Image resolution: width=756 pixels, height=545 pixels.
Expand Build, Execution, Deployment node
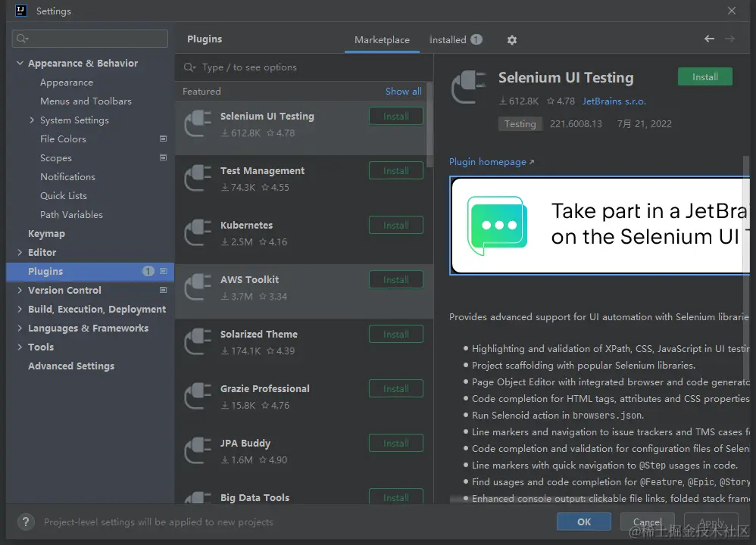click(x=20, y=309)
